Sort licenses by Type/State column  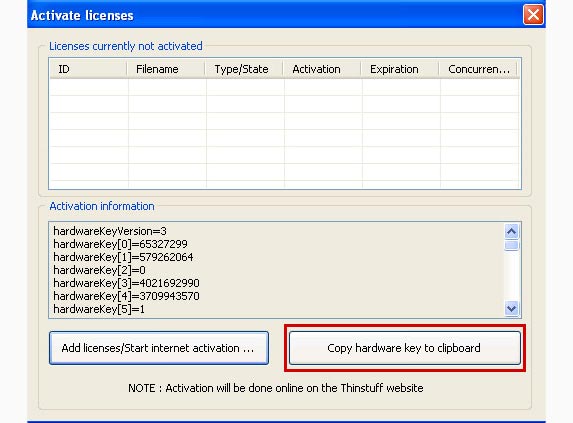(x=244, y=69)
